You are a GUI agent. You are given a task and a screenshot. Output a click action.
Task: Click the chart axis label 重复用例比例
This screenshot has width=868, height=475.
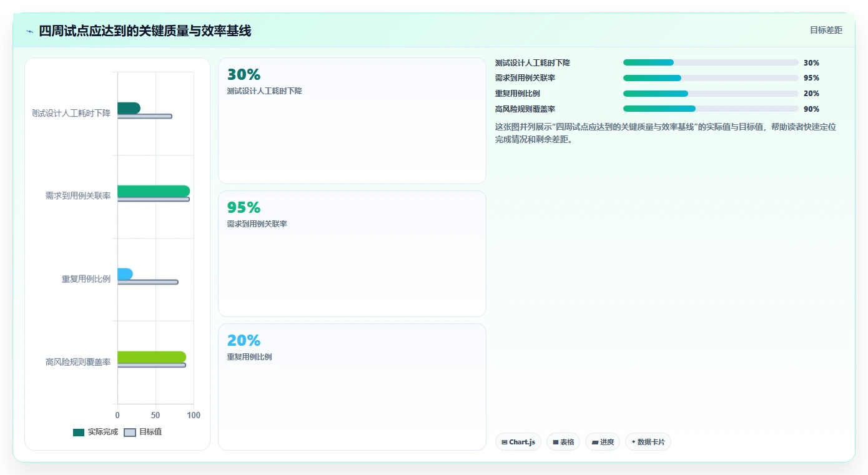tap(86, 279)
